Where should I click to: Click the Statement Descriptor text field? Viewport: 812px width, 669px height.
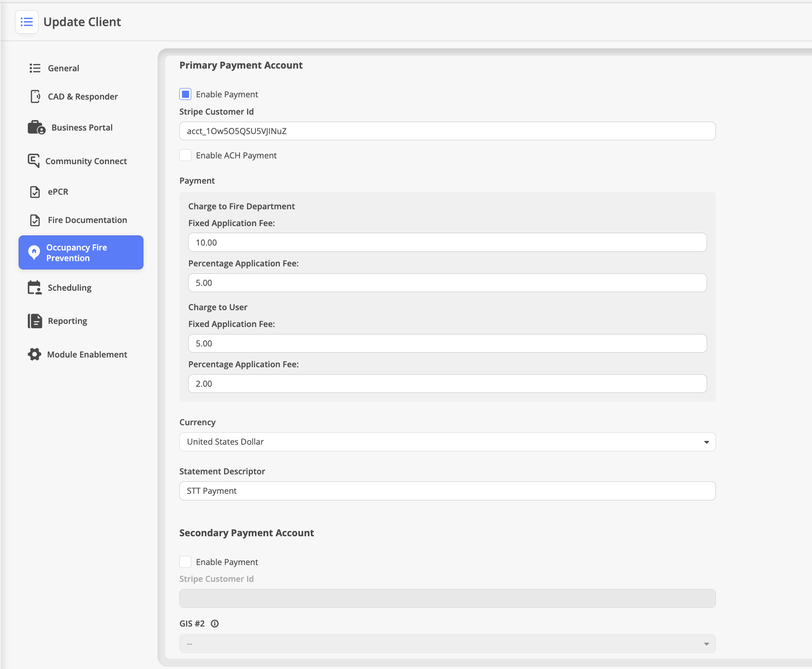point(447,491)
